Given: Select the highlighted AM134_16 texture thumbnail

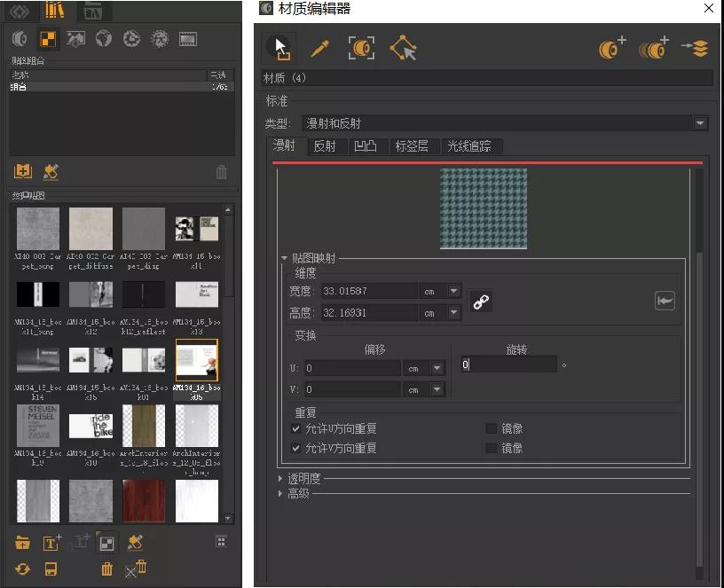Looking at the screenshot, I should pyautogui.click(x=197, y=360).
